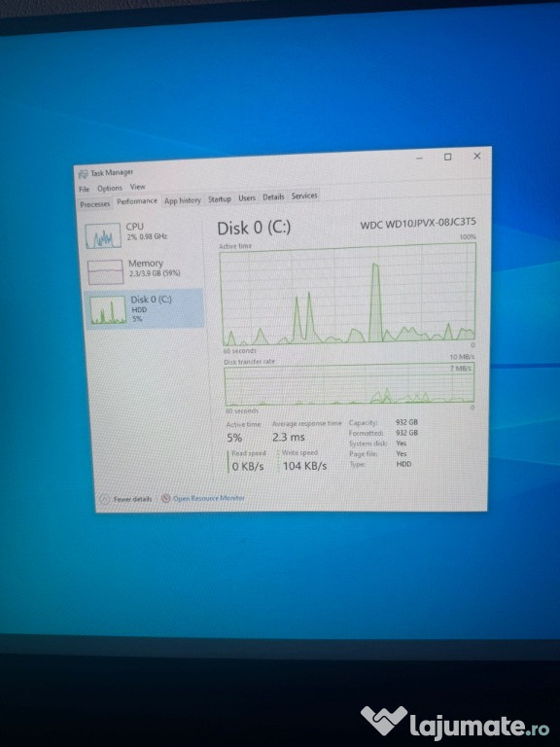Select the Disk 0 (C:) sidebar item
The image size is (560, 747).
click(144, 308)
